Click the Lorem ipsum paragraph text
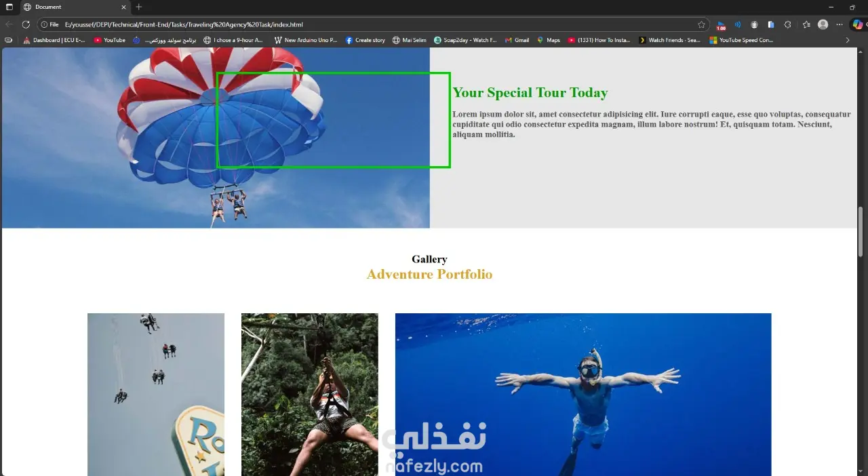The height and width of the screenshot is (476, 868). coord(652,124)
